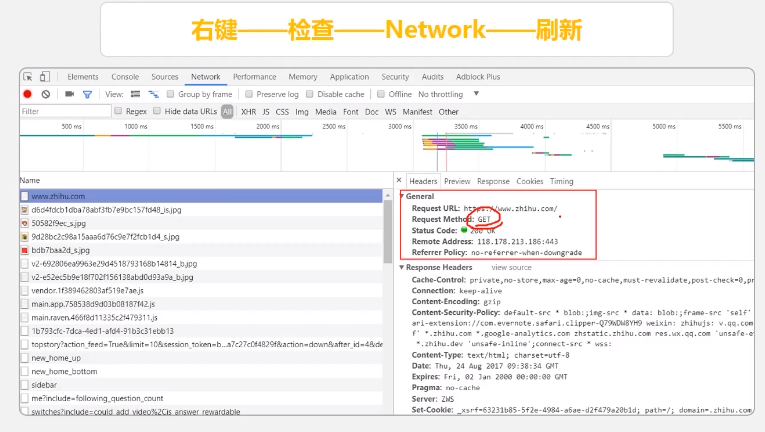Filter requests by XHR
The height and width of the screenshot is (432, 765).
[x=248, y=112]
